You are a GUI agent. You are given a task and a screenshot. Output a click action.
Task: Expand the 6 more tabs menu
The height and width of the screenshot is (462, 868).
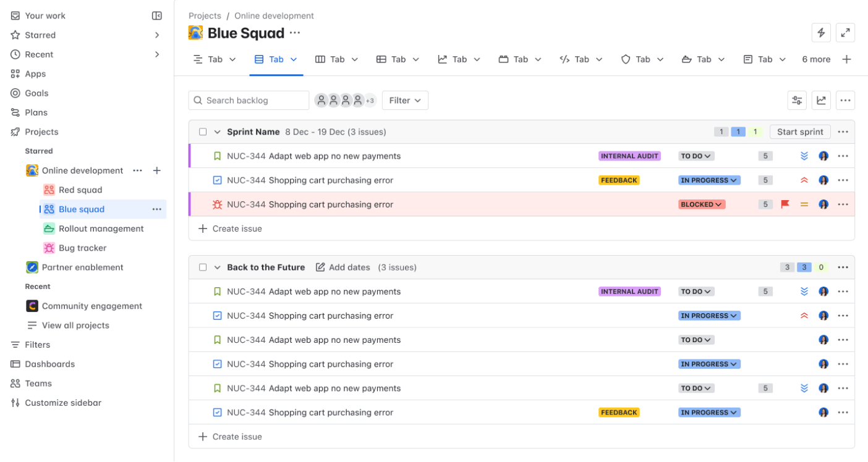pyautogui.click(x=816, y=59)
